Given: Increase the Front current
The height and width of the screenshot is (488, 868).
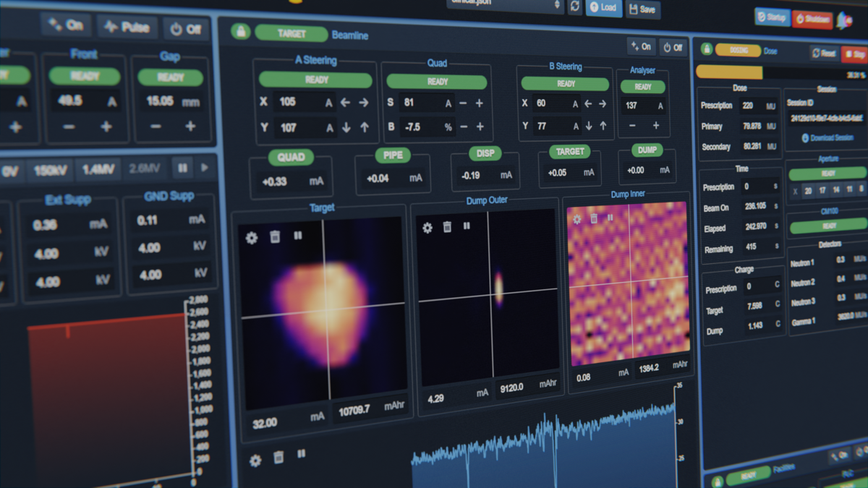Looking at the screenshot, I should pyautogui.click(x=106, y=127).
